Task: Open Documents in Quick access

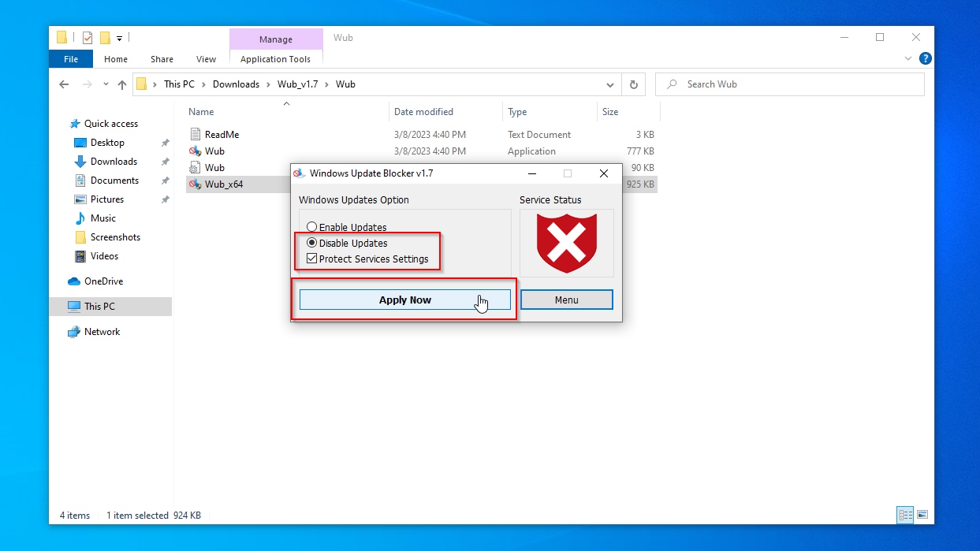Action: [114, 181]
